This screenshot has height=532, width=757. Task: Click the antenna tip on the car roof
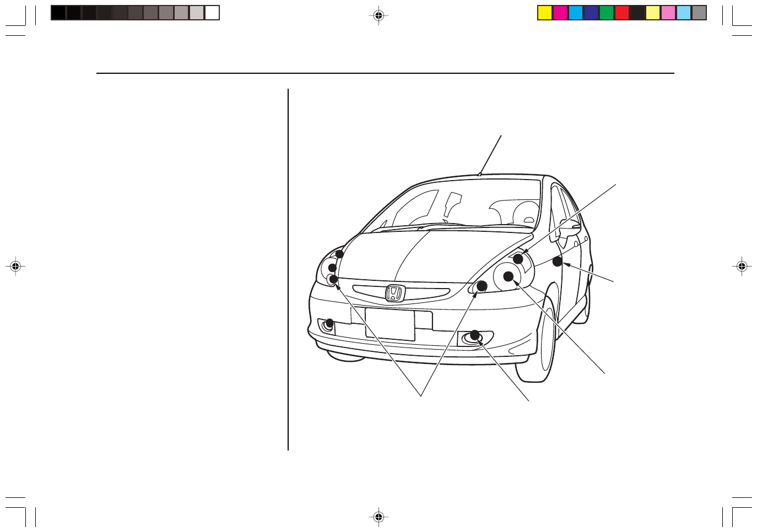point(480,174)
